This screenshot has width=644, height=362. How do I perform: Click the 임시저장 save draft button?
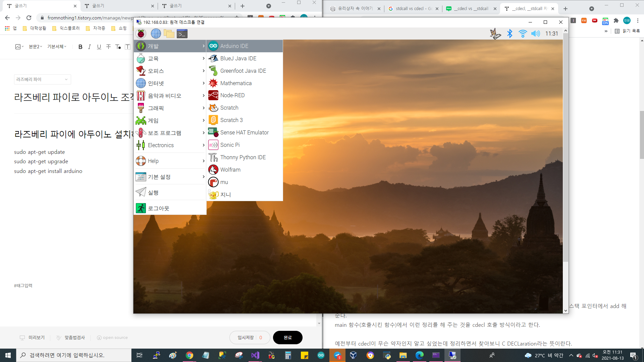[246, 338]
